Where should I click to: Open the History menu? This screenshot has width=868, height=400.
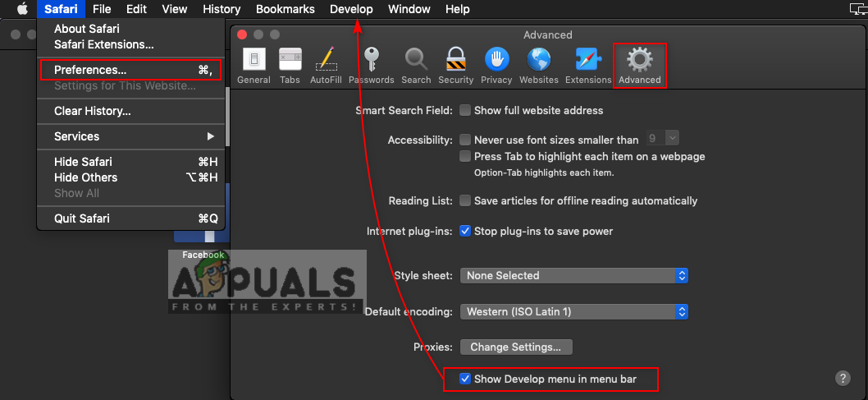tap(222, 9)
